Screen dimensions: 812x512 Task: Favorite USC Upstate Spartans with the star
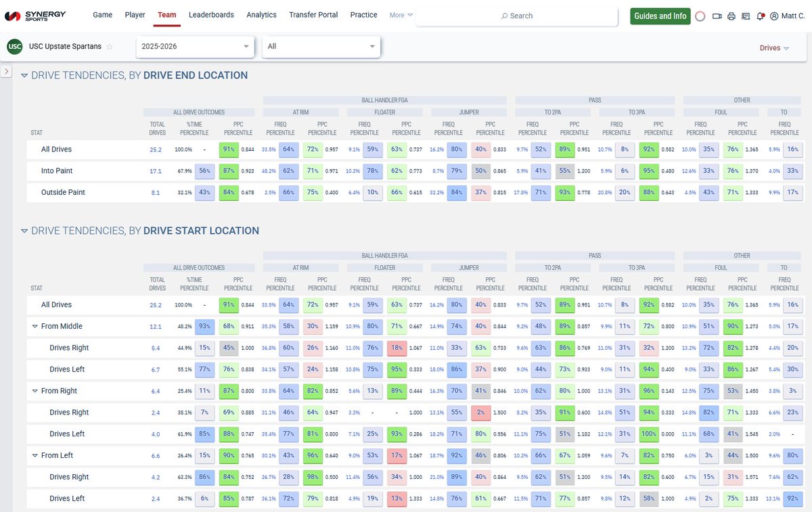[110, 47]
